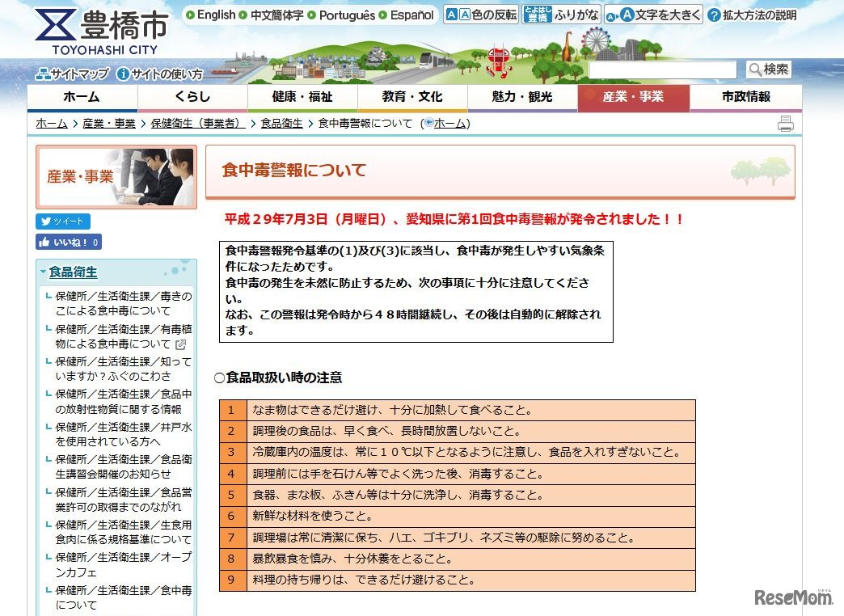Open the くらし navigation tab
The image size is (844, 616).
point(192,97)
